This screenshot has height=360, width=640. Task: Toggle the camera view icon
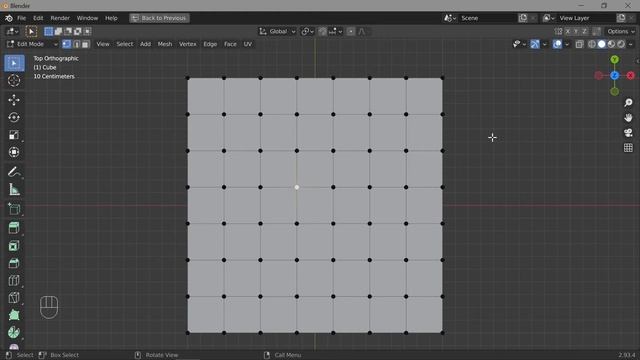628,133
